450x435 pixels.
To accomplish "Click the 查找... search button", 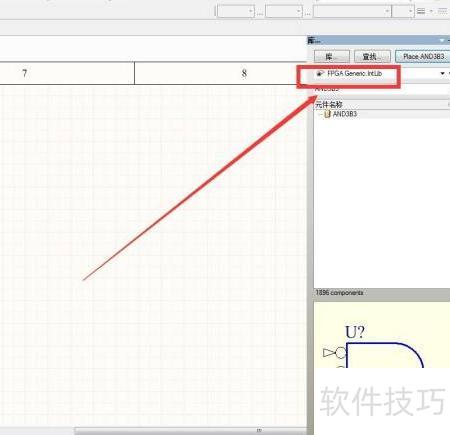I will tap(372, 57).
